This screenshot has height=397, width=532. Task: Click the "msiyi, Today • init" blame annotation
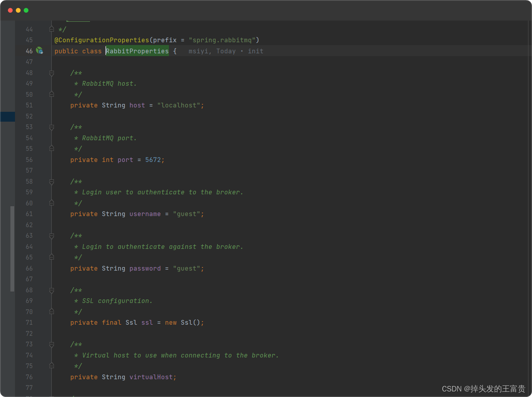[226, 51]
